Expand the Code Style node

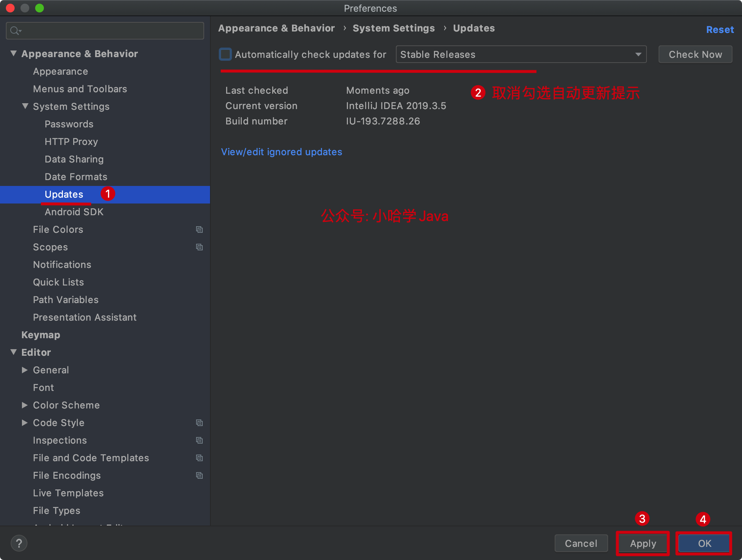[25, 423]
